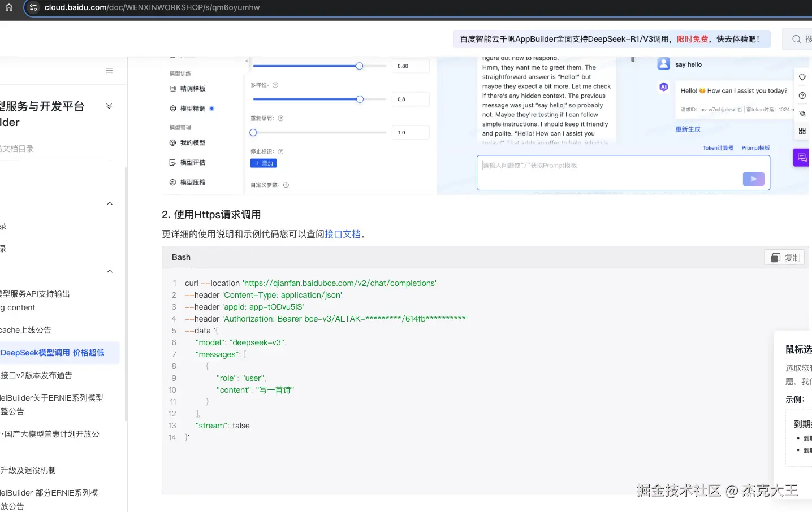Image resolution: width=812 pixels, height=512 pixels.
Task: Open the help question-mark icon on right rail
Action: click(802, 96)
